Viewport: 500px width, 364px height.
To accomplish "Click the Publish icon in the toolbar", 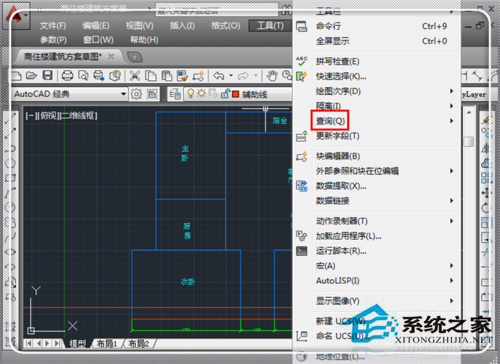I will 99,76.
